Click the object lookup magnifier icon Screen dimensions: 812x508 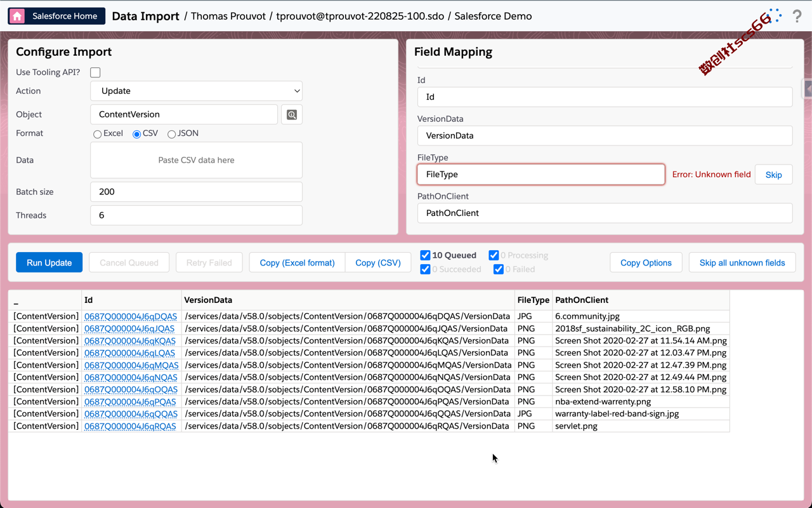click(292, 114)
